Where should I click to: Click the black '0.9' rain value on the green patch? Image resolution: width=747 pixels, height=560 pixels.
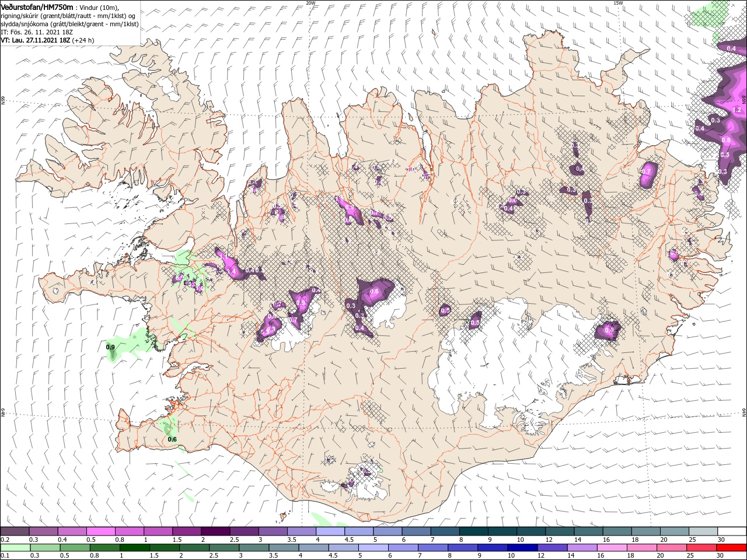pos(110,347)
